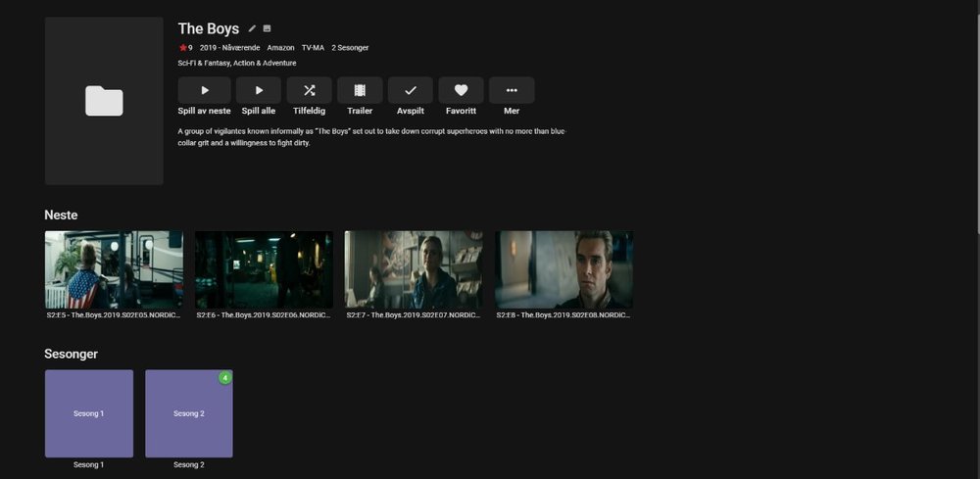Click the Sesong 1 caption below card
The width and height of the screenshot is (980, 479).
coord(89,464)
